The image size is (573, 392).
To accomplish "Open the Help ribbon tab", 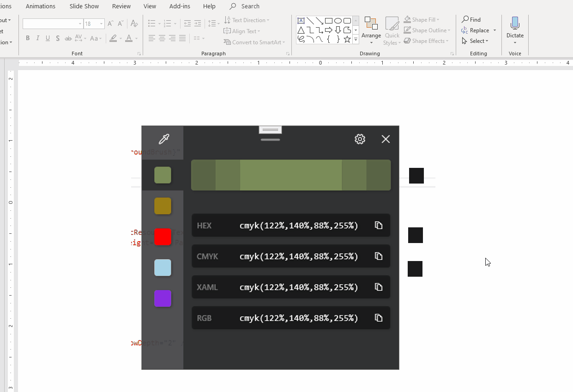I will [209, 6].
